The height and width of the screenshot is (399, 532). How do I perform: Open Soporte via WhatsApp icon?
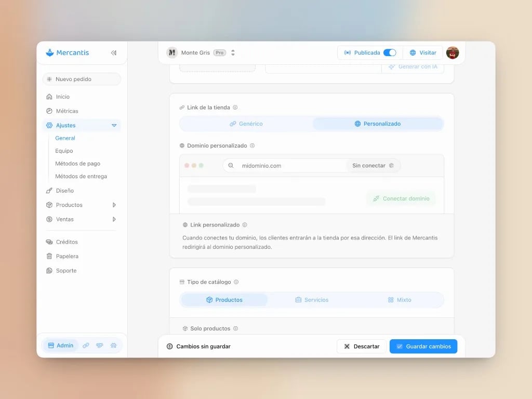[x=49, y=270]
